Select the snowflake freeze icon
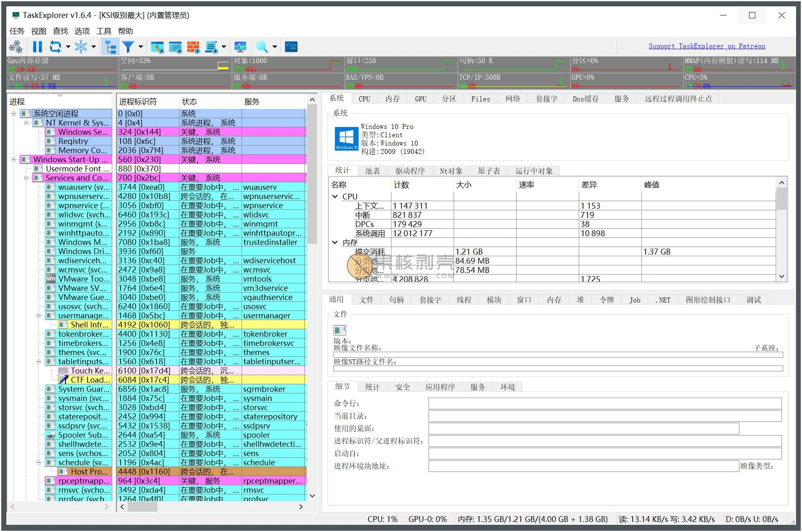This screenshot has width=802, height=532. click(82, 47)
